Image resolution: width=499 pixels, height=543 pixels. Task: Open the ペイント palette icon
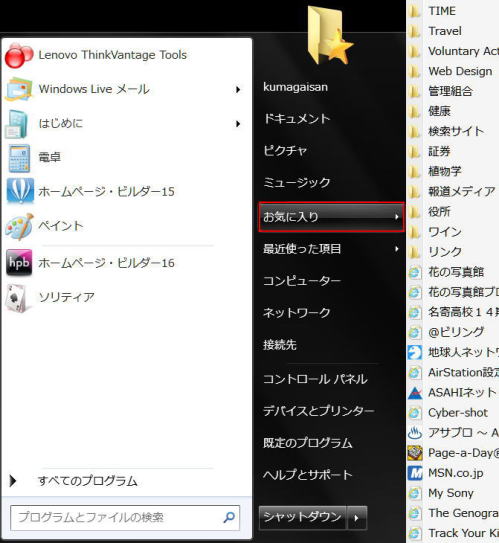19,226
